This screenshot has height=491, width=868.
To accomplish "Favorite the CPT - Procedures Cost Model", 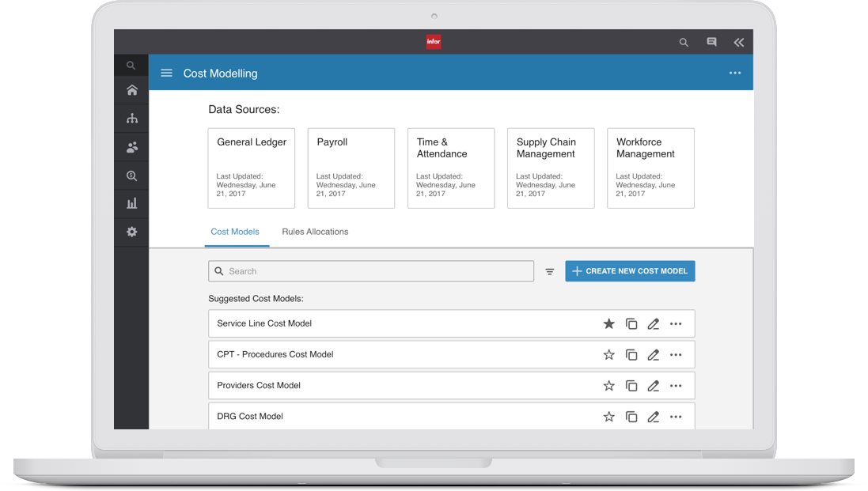I will [609, 354].
